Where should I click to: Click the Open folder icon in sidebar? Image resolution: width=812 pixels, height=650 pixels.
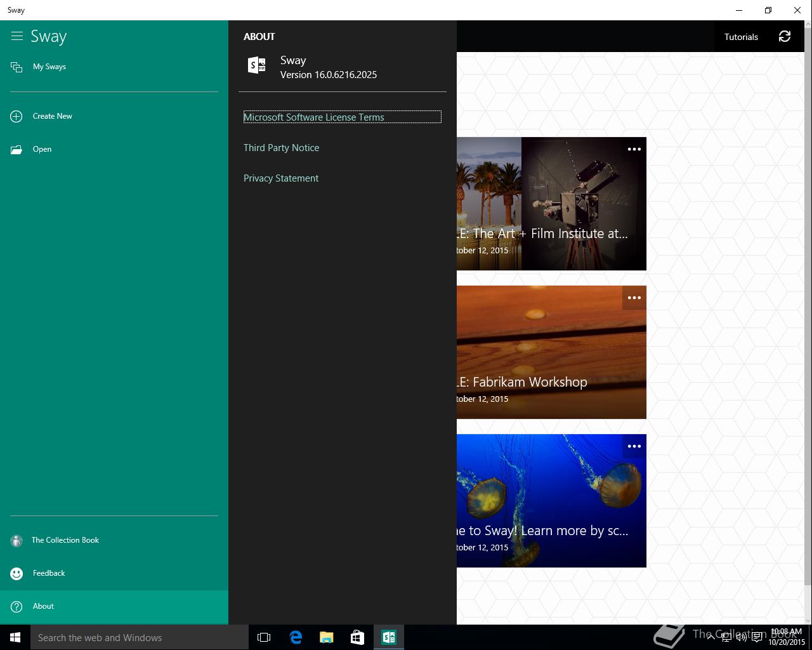click(x=16, y=150)
